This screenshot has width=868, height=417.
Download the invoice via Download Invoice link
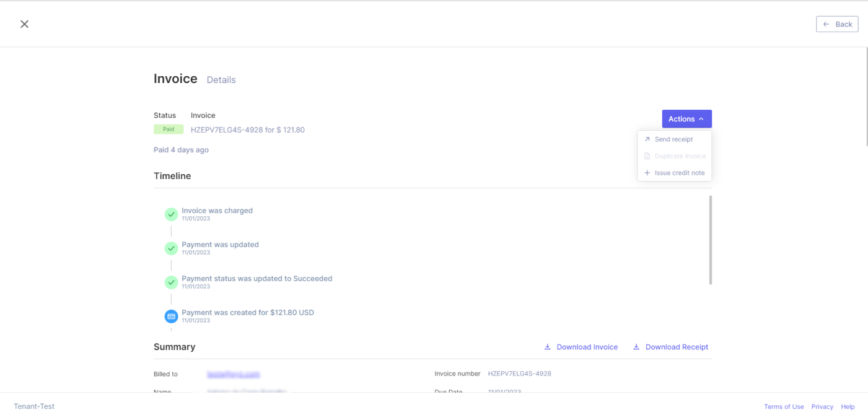click(x=581, y=347)
